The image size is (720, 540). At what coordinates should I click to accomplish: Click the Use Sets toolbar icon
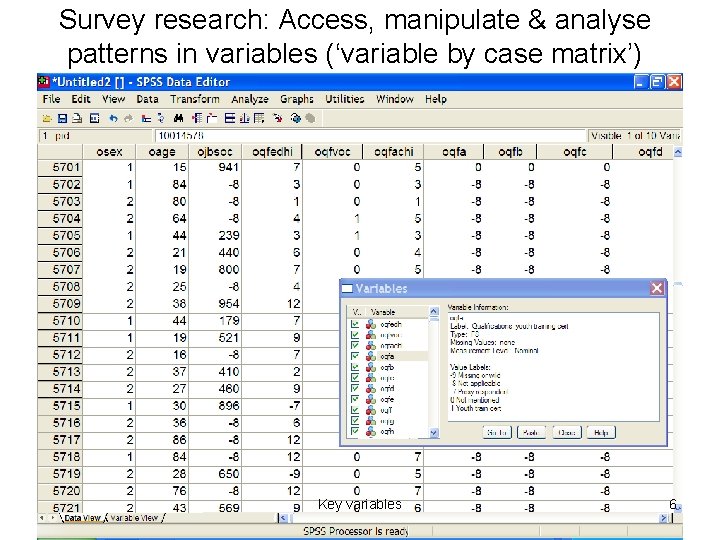tap(296, 118)
